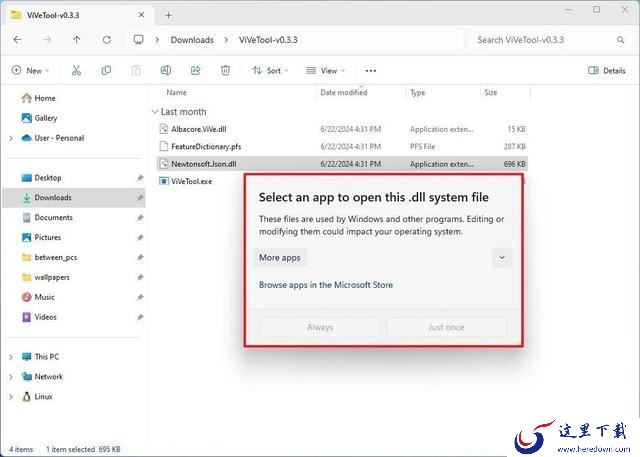Select Newtonsoft.Json.dll file

point(342,164)
